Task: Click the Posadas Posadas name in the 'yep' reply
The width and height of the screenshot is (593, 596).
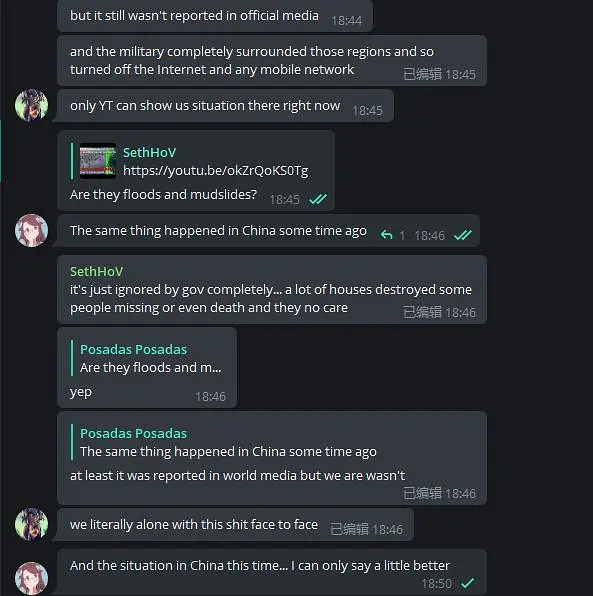Action: click(133, 349)
